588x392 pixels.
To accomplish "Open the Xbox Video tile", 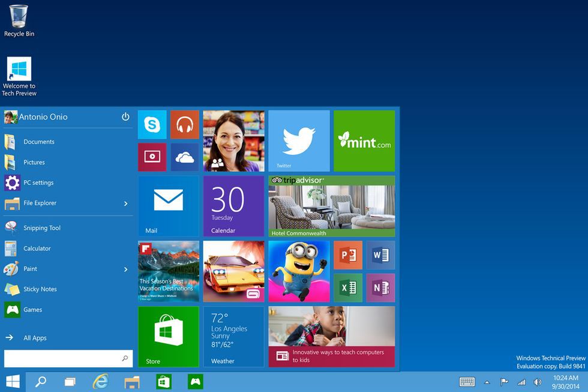I will tap(152, 156).
